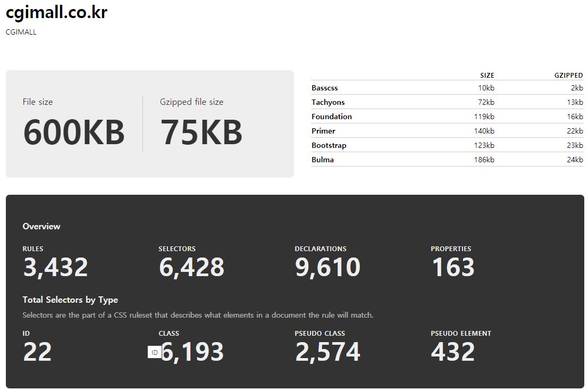Click the GZIPPED column header

(568, 75)
